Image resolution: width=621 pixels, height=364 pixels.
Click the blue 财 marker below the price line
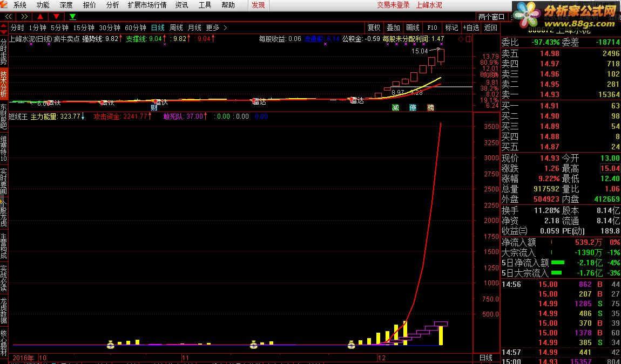(154, 108)
